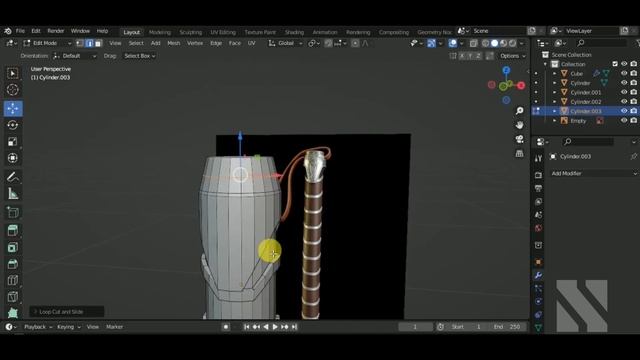Switch to the UV Editing workspace tab

tap(223, 32)
